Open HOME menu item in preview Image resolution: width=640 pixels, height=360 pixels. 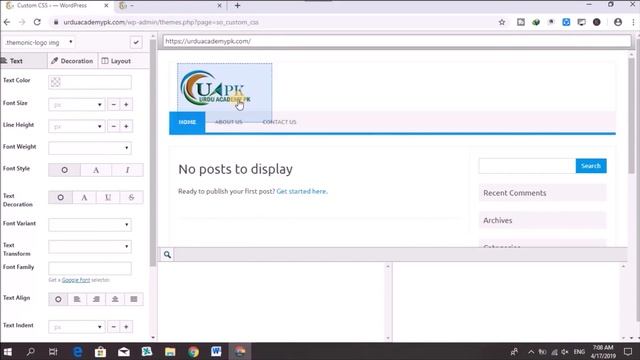pyautogui.click(x=187, y=122)
